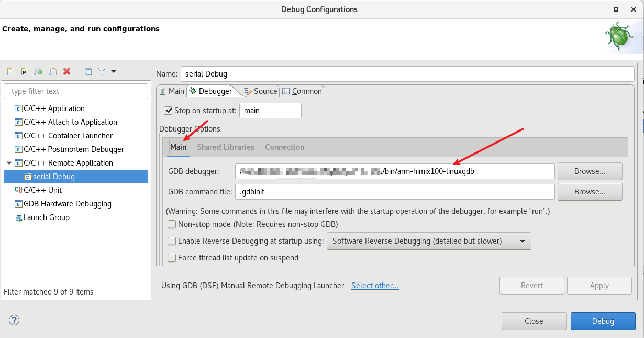Image resolution: width=644 pixels, height=338 pixels.
Task: Click the New launch configuration icon
Action: (10, 71)
